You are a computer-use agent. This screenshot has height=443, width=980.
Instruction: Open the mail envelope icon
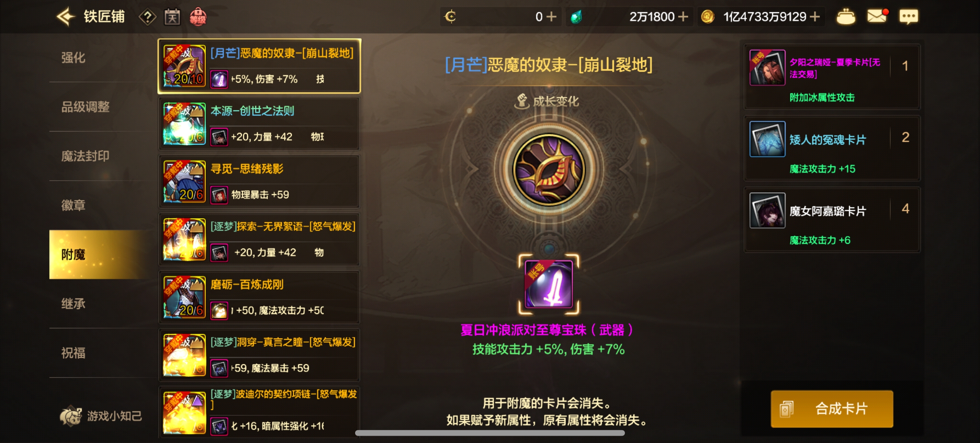877,16
